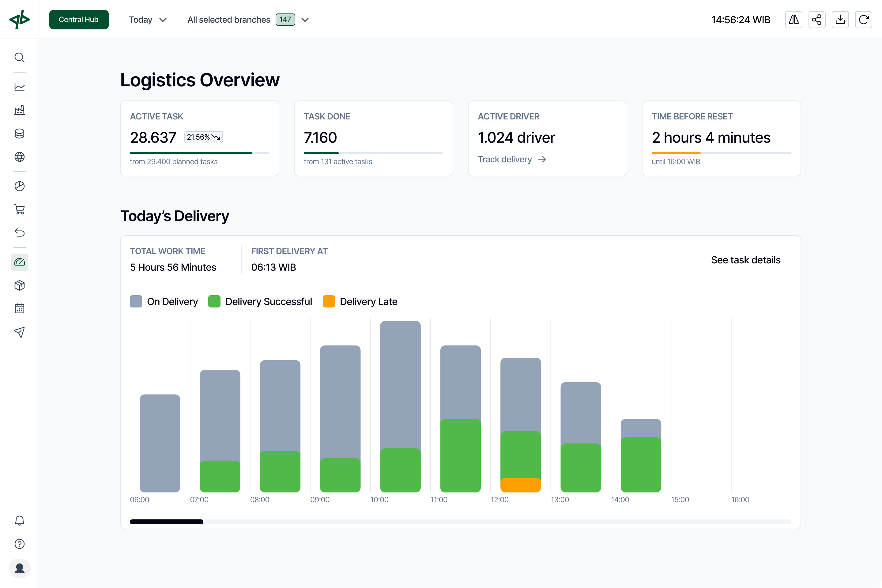882x588 pixels.
Task: Click the mirror compare icon button
Action: coord(793,20)
